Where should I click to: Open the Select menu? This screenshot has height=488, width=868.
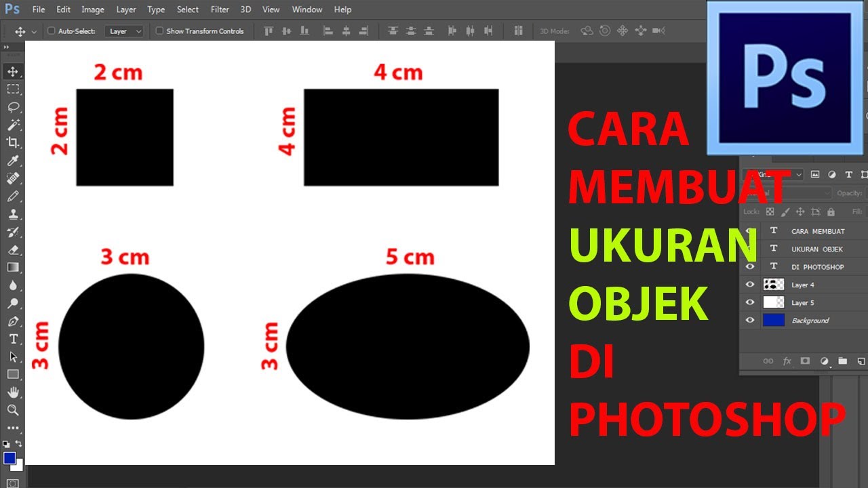pyautogui.click(x=188, y=9)
